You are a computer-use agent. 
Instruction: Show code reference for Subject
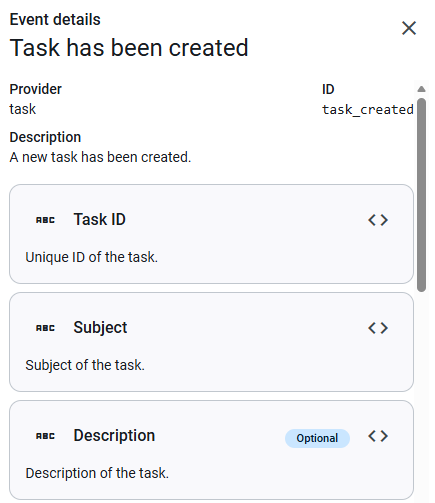[x=378, y=328]
